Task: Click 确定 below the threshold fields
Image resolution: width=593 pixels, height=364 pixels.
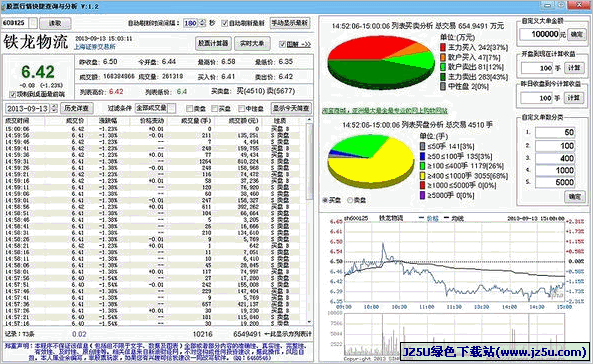Action: (x=574, y=197)
